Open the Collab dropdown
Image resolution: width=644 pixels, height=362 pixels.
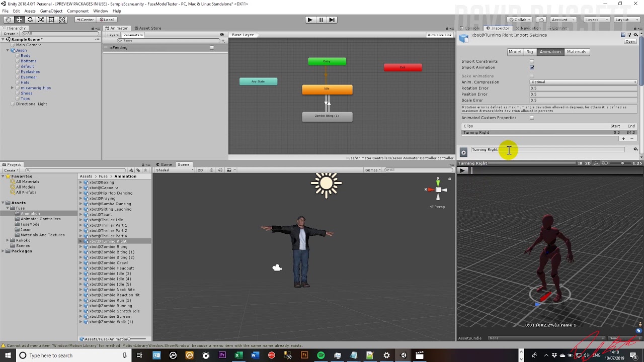pyautogui.click(x=520, y=20)
